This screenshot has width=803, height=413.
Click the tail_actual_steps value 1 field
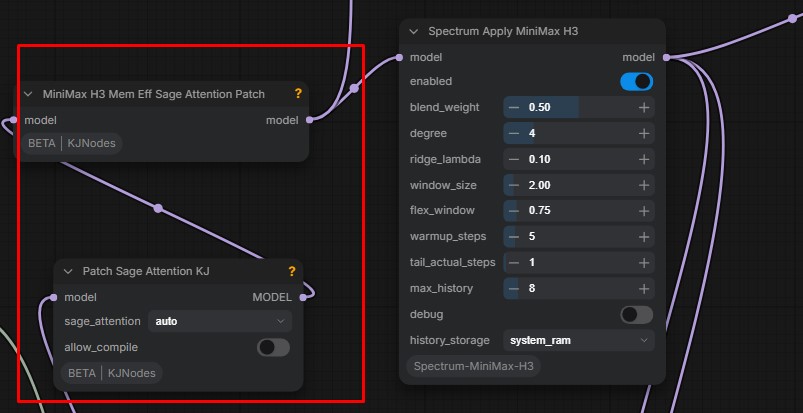click(579, 262)
